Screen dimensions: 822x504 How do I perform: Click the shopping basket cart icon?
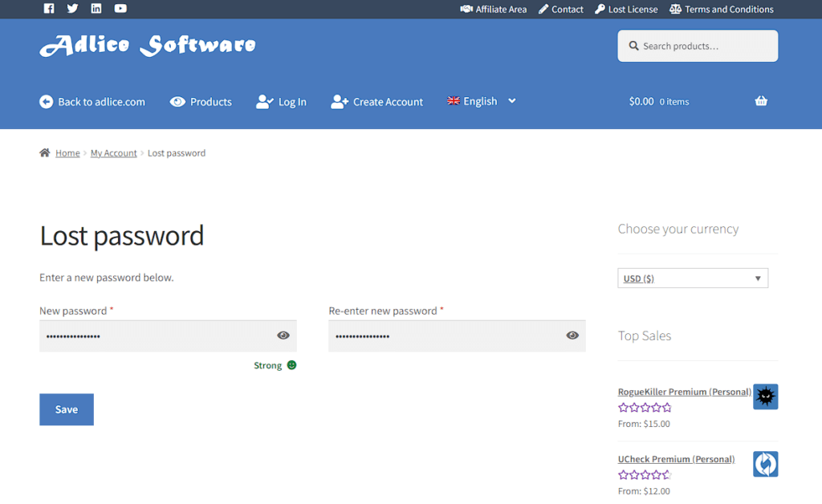point(761,101)
